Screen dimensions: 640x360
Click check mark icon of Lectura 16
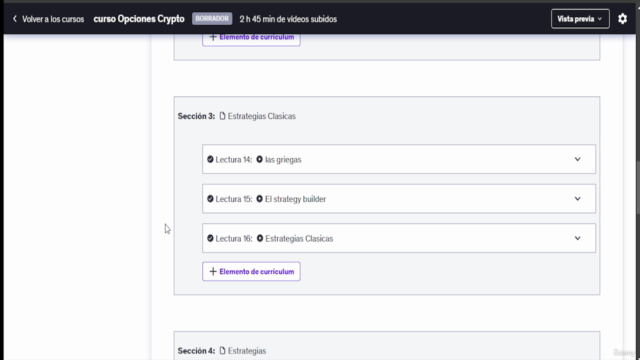point(210,238)
